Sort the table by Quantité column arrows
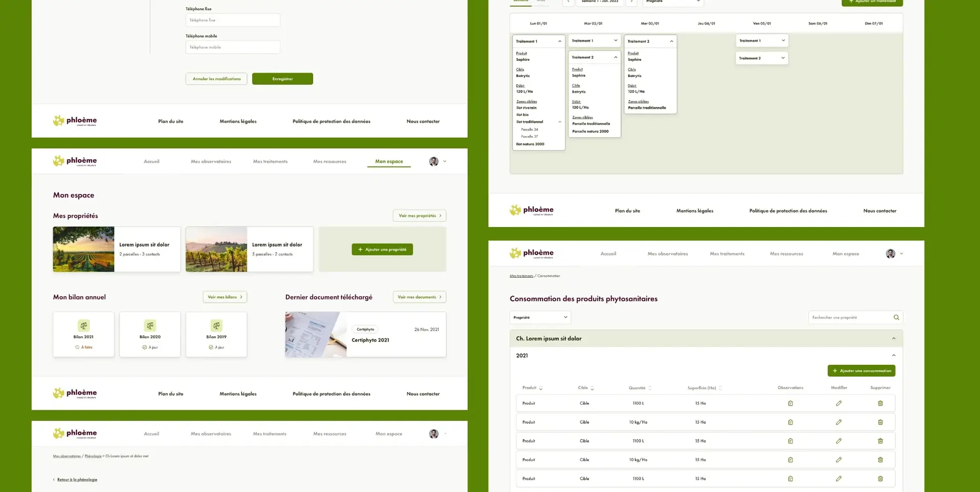Viewport: 980px width, 492px height. [x=650, y=388]
